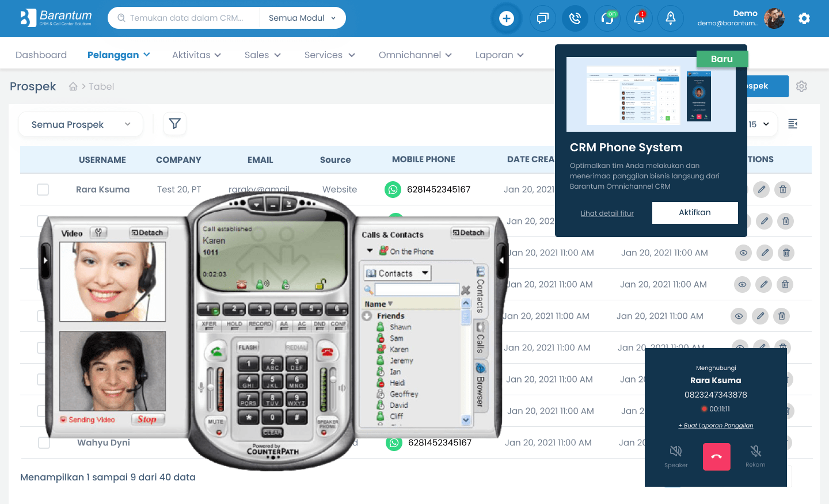Click yellow padlock icon on softphone display
829x504 pixels.
pyautogui.click(x=321, y=284)
